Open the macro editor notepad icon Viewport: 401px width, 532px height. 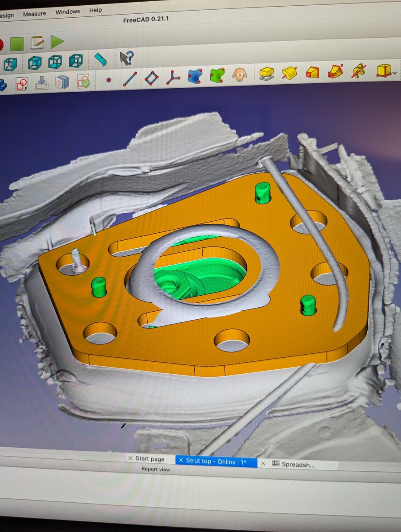coord(37,43)
